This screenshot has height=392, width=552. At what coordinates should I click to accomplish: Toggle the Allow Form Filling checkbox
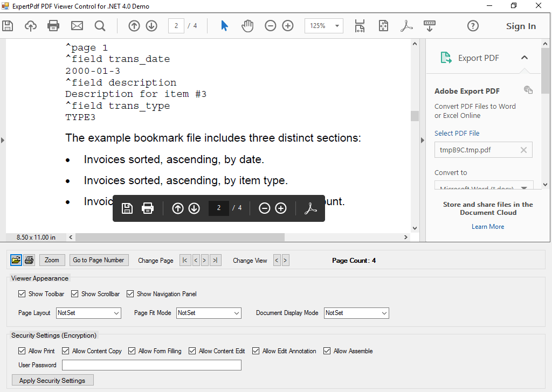point(132,351)
